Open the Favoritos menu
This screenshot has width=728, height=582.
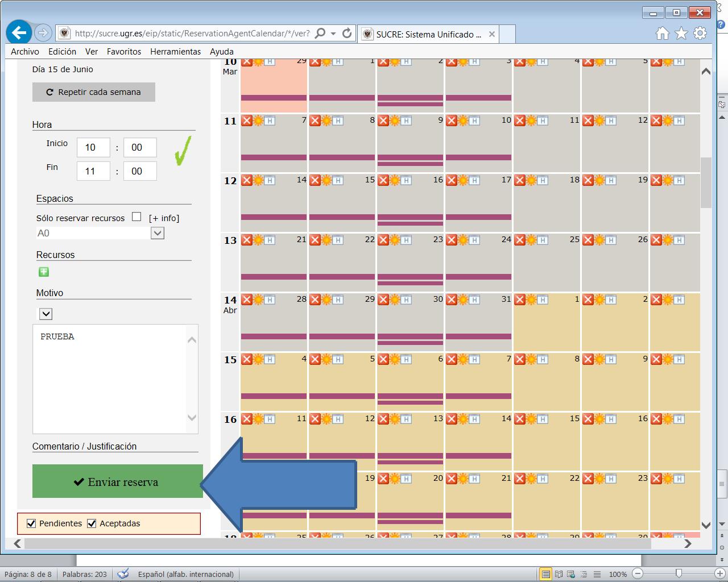(123, 52)
